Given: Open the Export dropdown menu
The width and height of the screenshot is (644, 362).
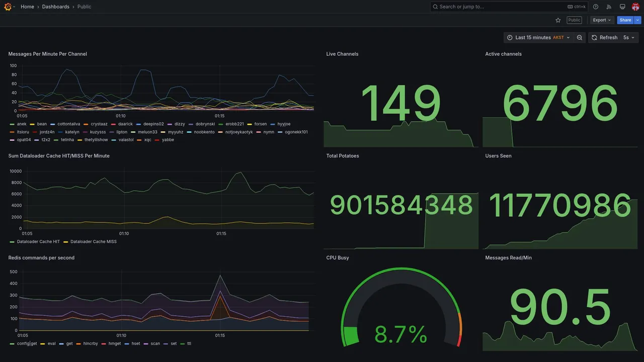Looking at the screenshot, I should coord(602,20).
